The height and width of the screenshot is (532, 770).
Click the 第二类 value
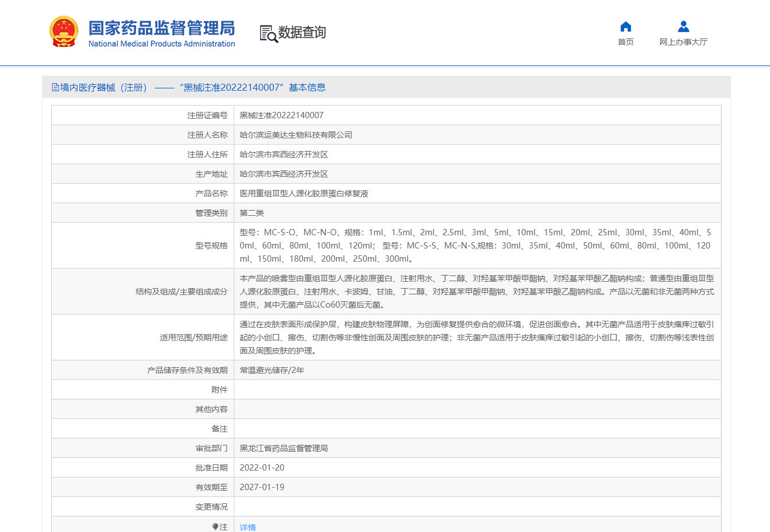pos(251,213)
